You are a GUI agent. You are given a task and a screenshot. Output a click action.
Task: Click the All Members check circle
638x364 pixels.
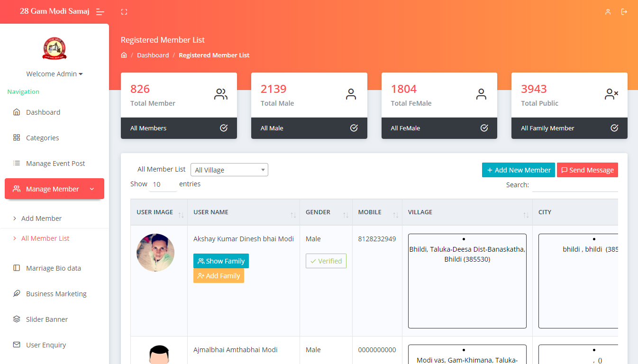point(224,128)
